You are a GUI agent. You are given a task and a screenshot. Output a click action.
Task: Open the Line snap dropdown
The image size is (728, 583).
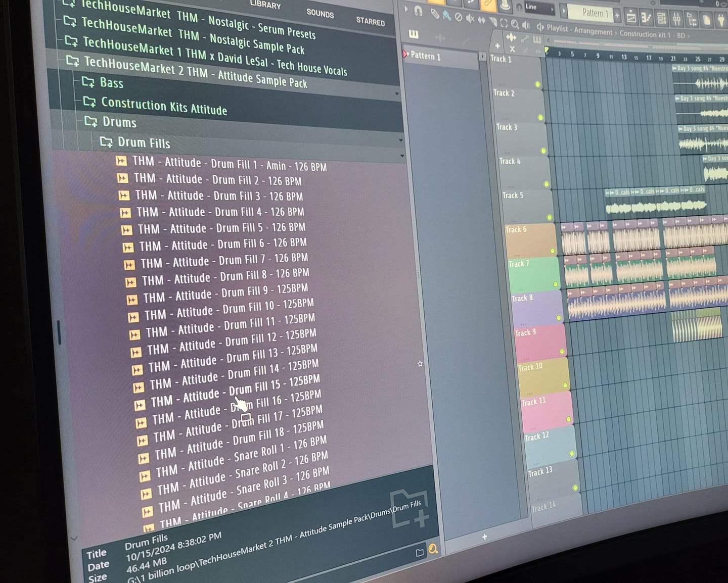click(539, 8)
